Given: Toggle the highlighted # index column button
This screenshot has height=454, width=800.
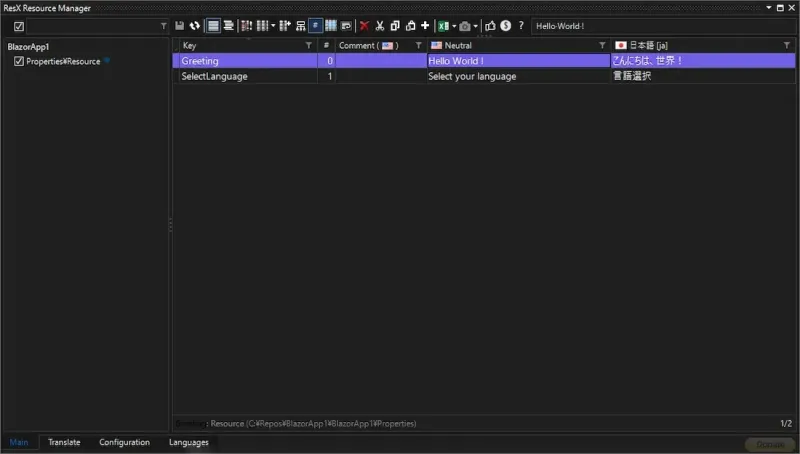Looking at the screenshot, I should point(315,26).
